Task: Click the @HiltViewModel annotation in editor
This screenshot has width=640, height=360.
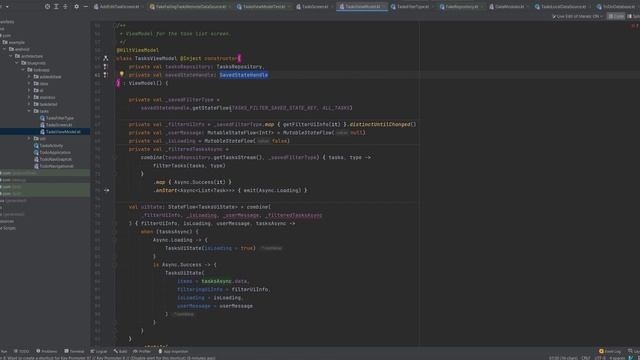Action: 138,50
